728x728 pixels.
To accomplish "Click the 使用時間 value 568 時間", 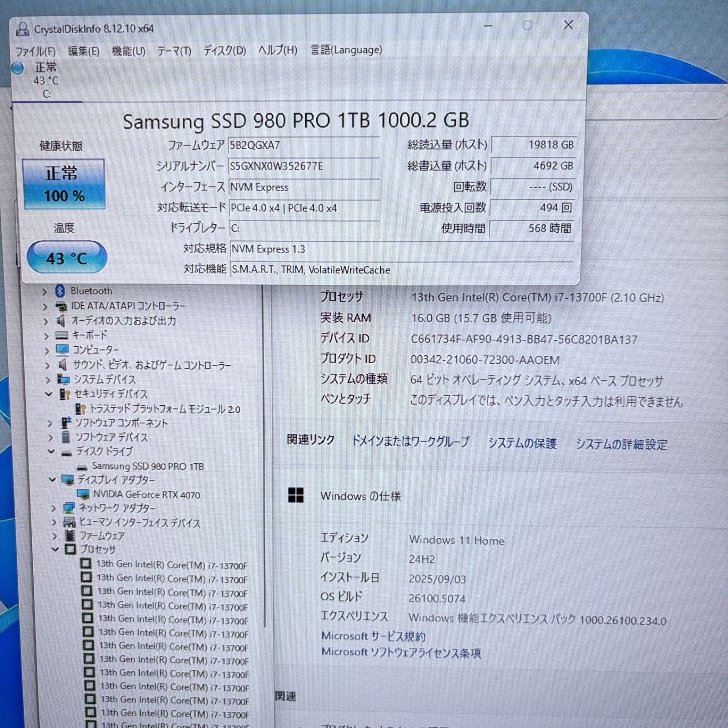I will (531, 228).
